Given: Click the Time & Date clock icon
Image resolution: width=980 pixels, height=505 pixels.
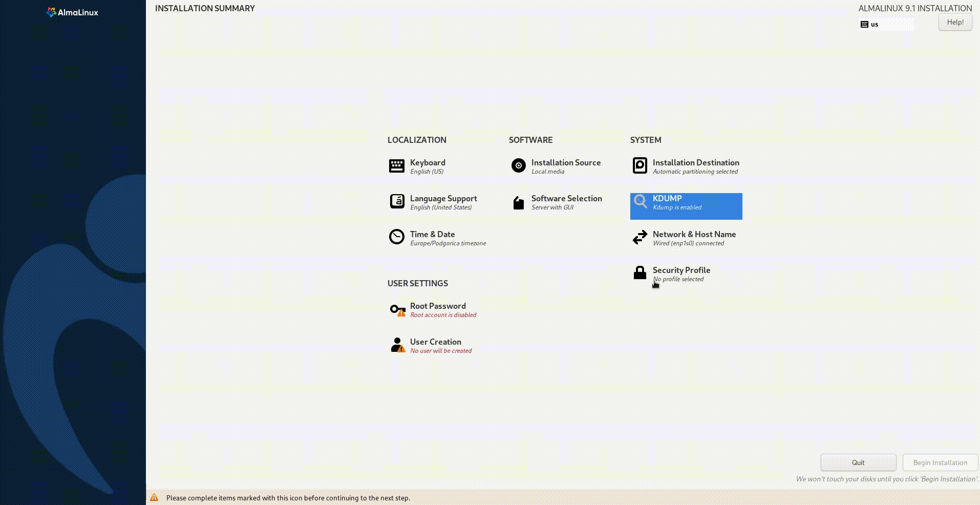Looking at the screenshot, I should click(396, 237).
